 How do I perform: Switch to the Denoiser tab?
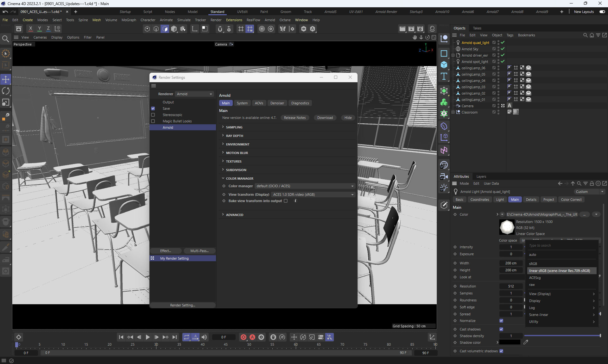[277, 103]
